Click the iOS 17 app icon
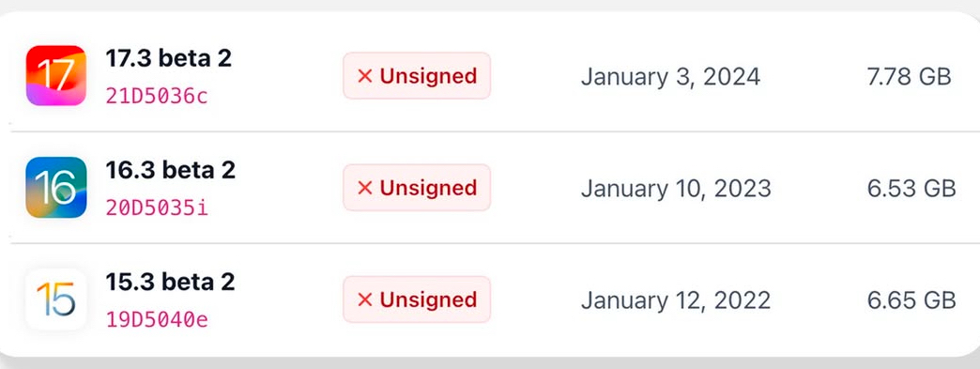The image size is (980, 369). click(x=55, y=76)
